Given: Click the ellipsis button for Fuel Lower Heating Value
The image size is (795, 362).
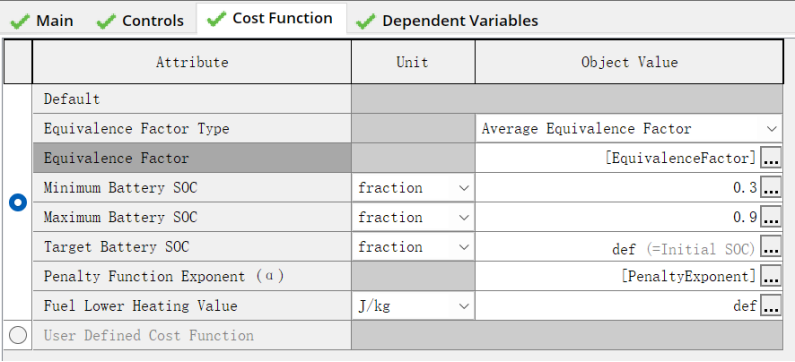Looking at the screenshot, I should 771,306.
